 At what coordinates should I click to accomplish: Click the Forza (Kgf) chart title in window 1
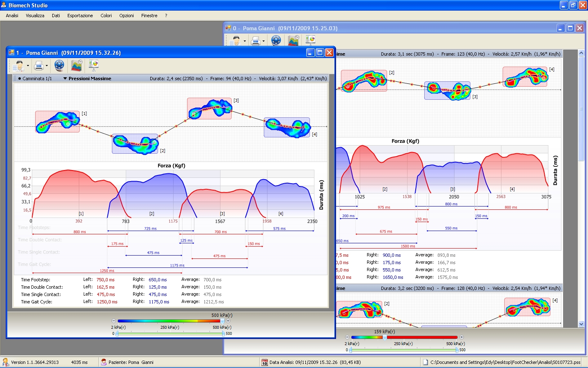coord(171,166)
